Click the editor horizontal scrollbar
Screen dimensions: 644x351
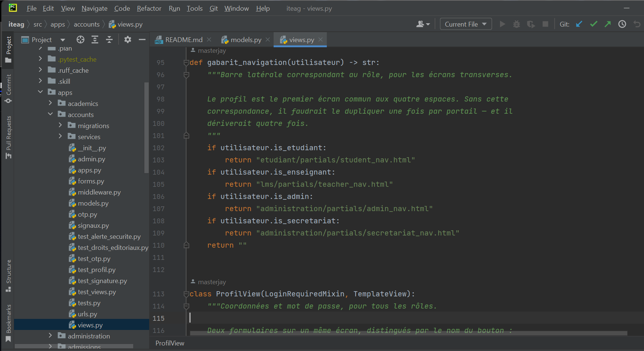point(408,333)
